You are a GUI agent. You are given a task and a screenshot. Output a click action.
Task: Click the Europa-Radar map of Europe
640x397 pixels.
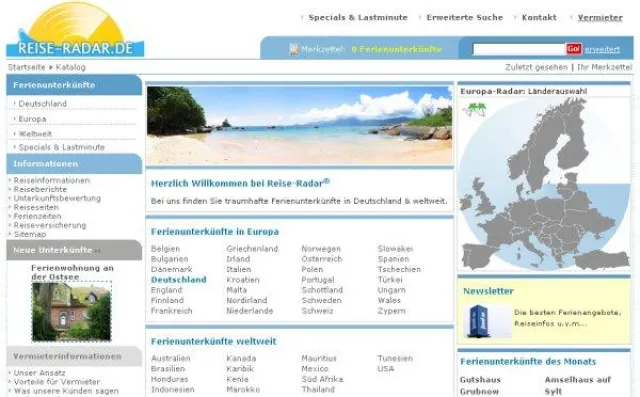(544, 184)
